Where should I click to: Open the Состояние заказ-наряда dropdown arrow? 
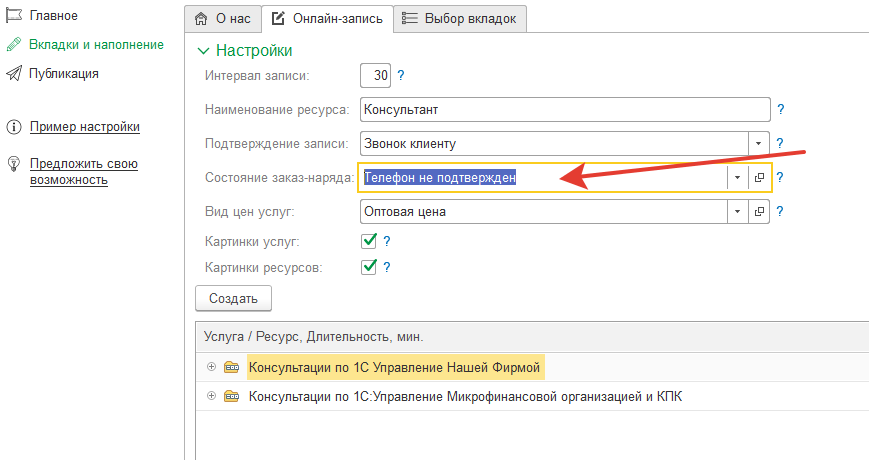(738, 177)
